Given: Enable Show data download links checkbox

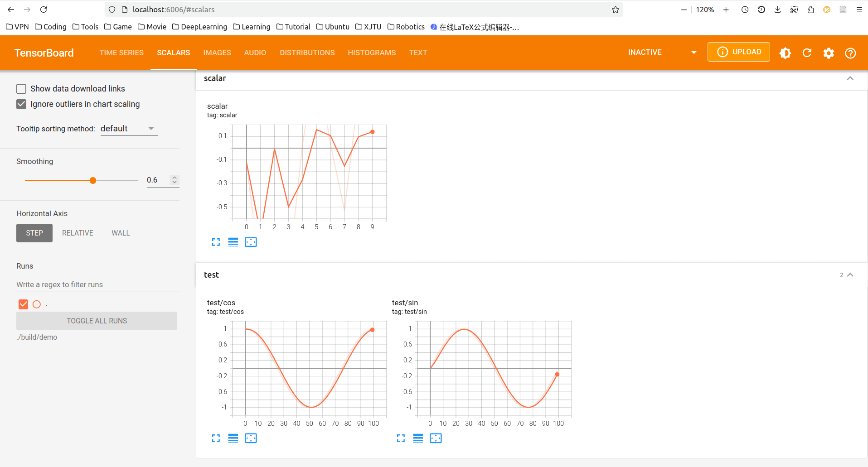Looking at the screenshot, I should point(21,89).
